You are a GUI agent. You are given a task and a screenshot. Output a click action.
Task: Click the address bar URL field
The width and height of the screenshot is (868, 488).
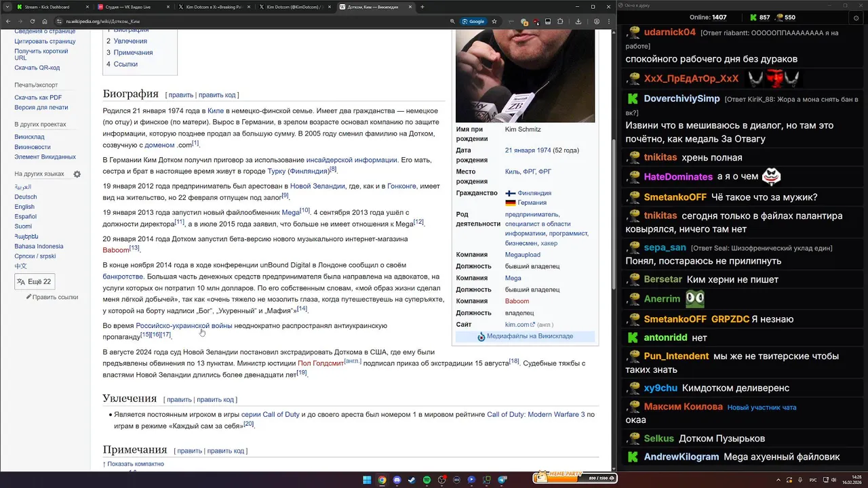click(x=251, y=21)
